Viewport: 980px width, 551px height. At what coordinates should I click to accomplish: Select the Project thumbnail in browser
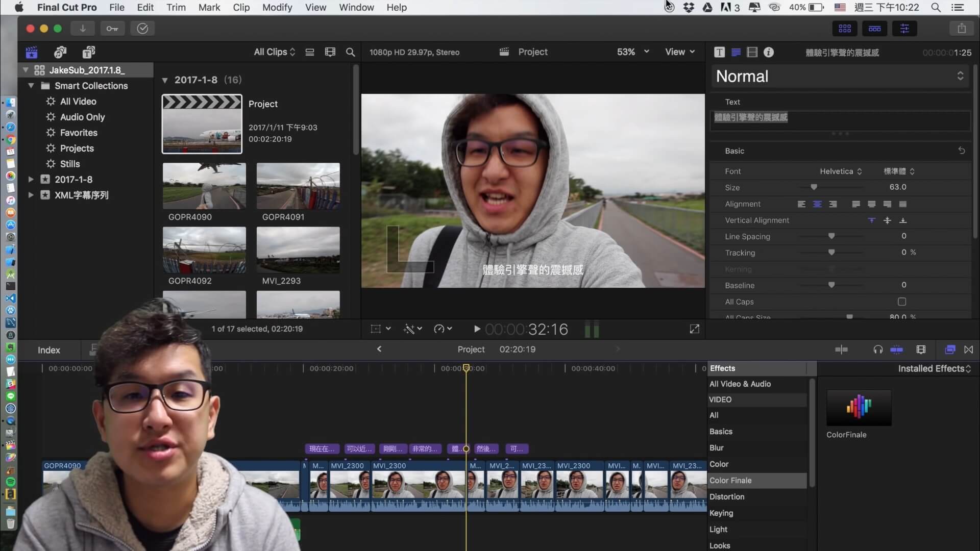(x=202, y=124)
